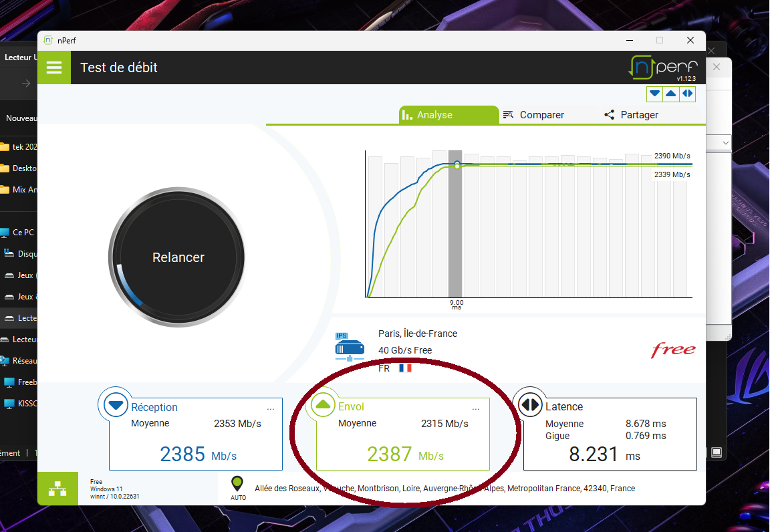Select KISSC entry in Explorer sidebar
Viewport: 770px width, 532px height.
(20, 403)
